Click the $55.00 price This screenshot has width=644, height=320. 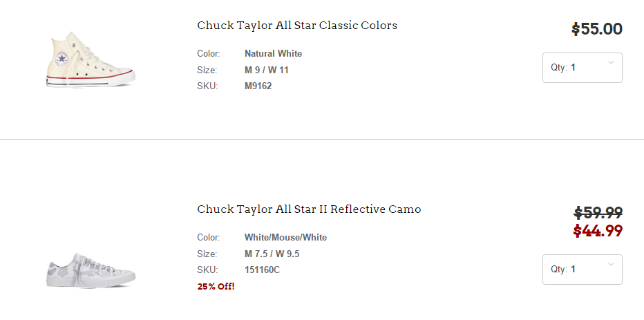pos(597,29)
